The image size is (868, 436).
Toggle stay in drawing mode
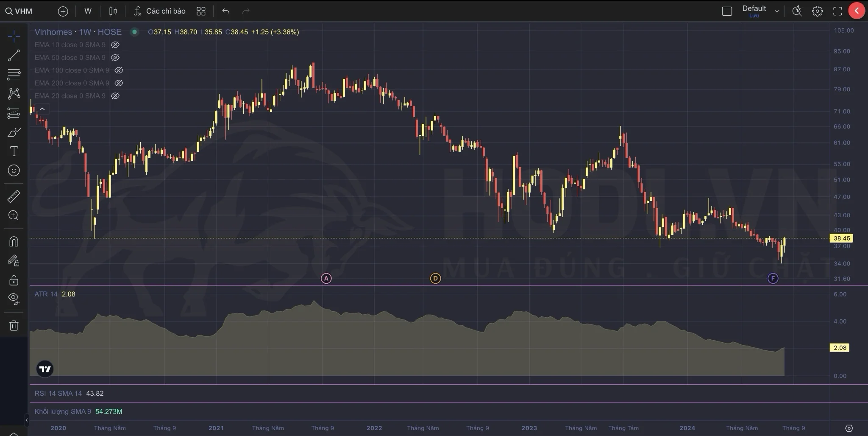coord(14,260)
